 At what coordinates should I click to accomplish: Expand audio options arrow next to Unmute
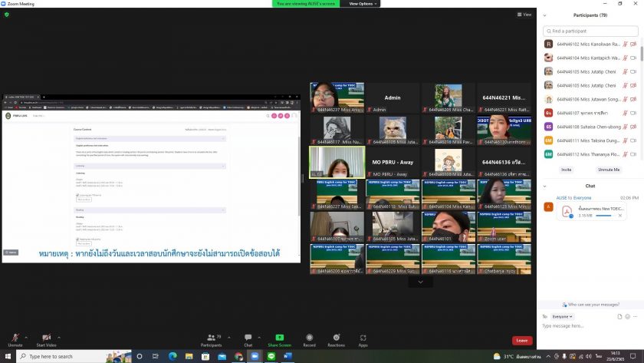[x=25, y=336]
